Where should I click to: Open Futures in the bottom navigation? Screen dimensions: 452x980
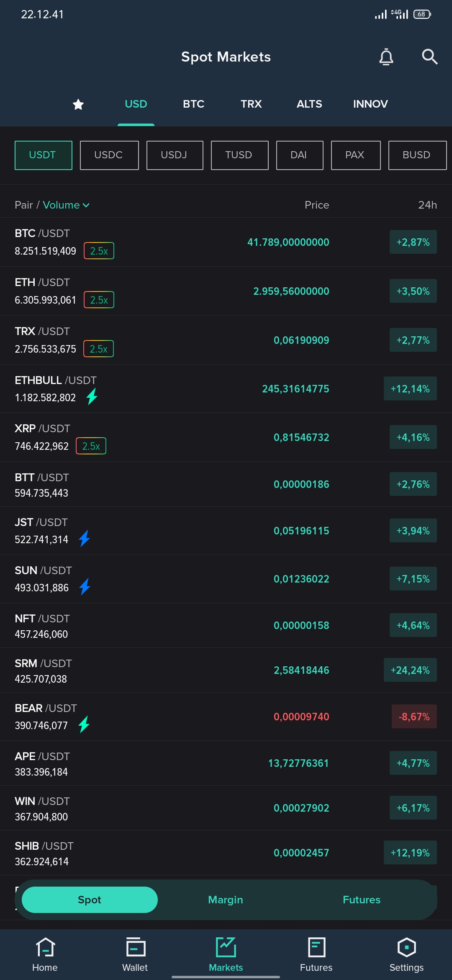[316, 954]
